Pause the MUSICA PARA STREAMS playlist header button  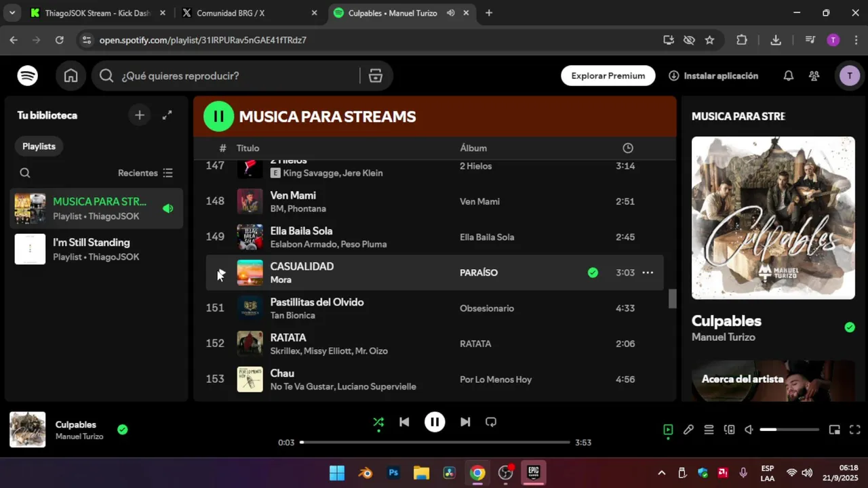click(218, 116)
